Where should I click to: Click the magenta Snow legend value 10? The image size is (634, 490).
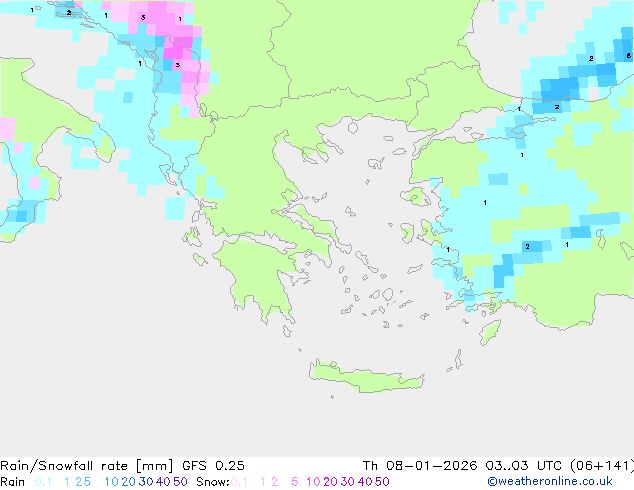click(x=313, y=482)
